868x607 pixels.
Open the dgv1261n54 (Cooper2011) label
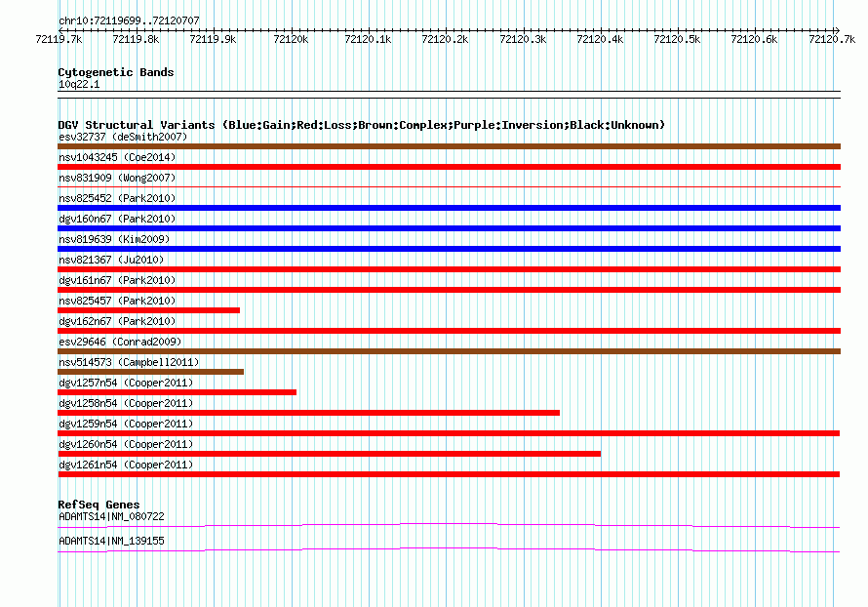coord(126,465)
